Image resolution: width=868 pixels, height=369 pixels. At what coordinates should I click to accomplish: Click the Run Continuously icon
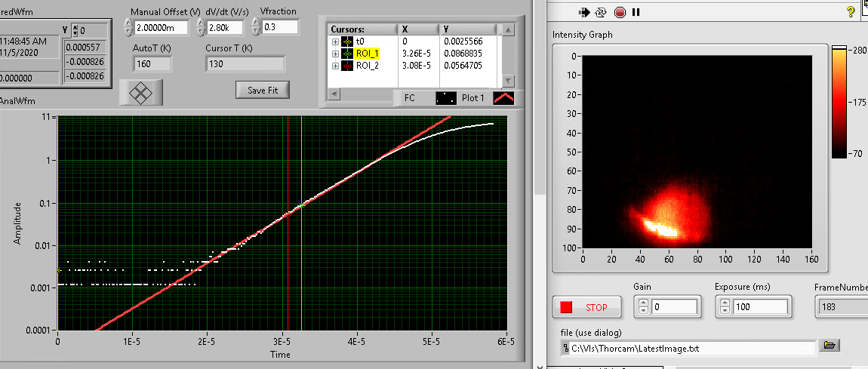[x=602, y=12]
